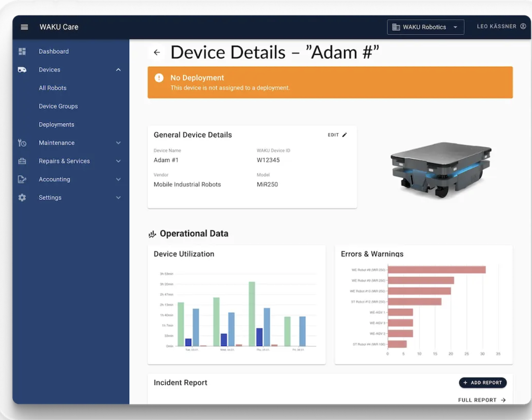Click the Add Report button
Viewport: 532px width, 420px height.
tap(482, 383)
